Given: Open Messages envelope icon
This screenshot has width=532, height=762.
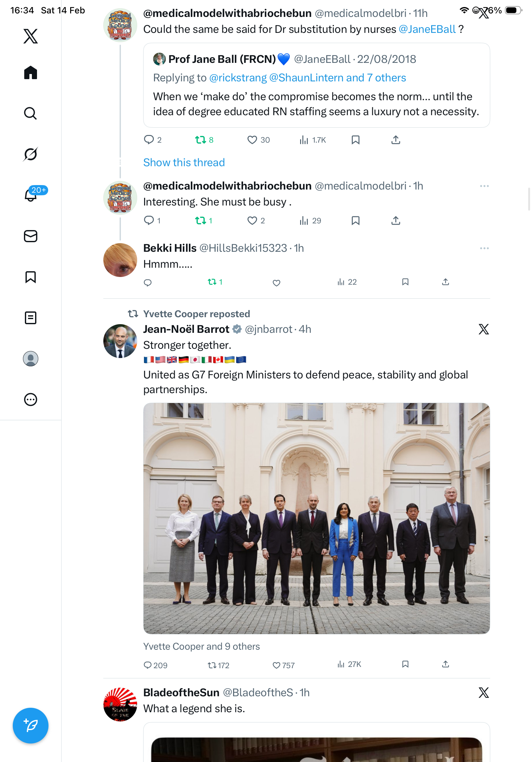Looking at the screenshot, I should (x=31, y=236).
